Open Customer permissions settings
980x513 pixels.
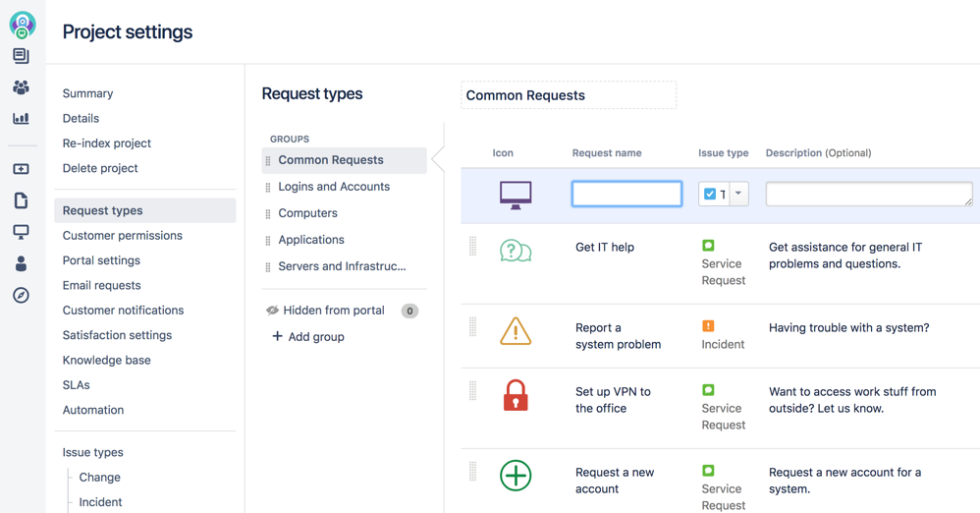tap(123, 235)
